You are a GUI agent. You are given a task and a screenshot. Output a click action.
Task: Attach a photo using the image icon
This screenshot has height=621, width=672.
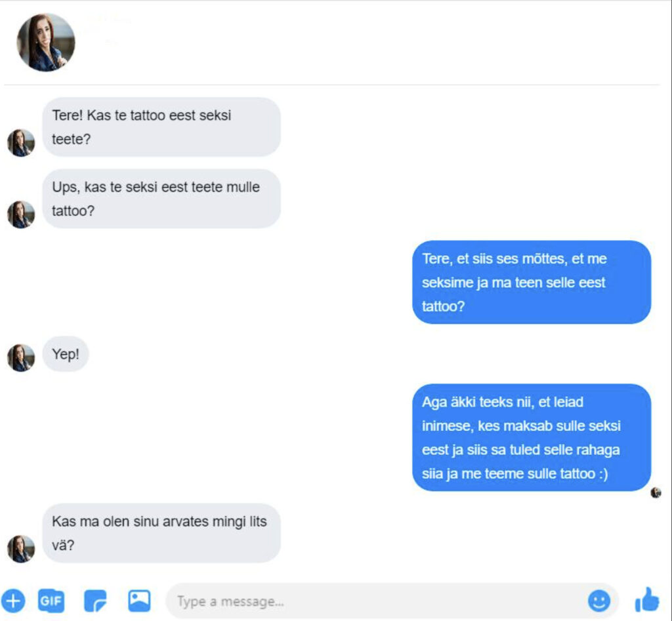coord(139,601)
